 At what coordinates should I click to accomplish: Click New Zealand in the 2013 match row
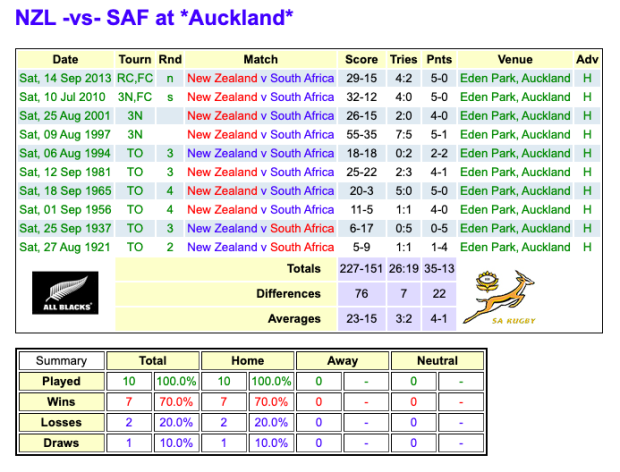tap(222, 78)
